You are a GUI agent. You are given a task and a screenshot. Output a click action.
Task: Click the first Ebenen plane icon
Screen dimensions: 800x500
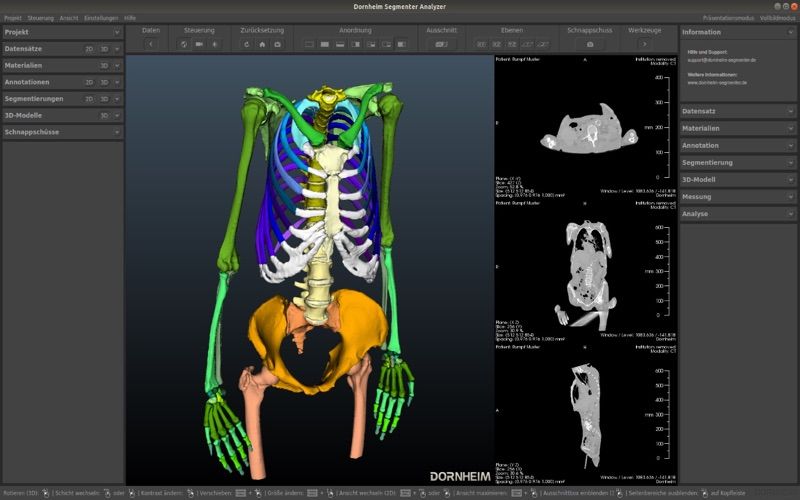(481, 44)
